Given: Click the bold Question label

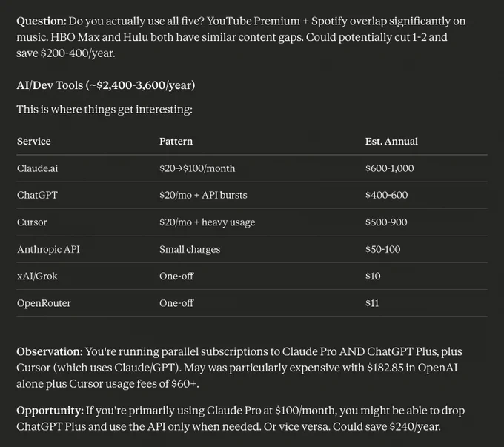Looking at the screenshot, I should click(42, 21).
